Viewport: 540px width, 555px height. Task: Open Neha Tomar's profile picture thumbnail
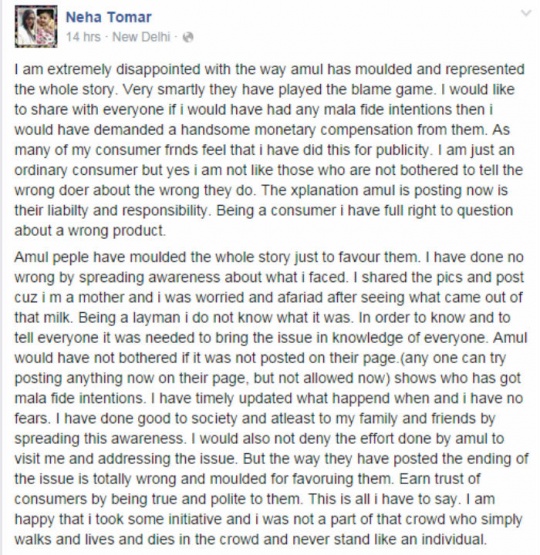36,27
